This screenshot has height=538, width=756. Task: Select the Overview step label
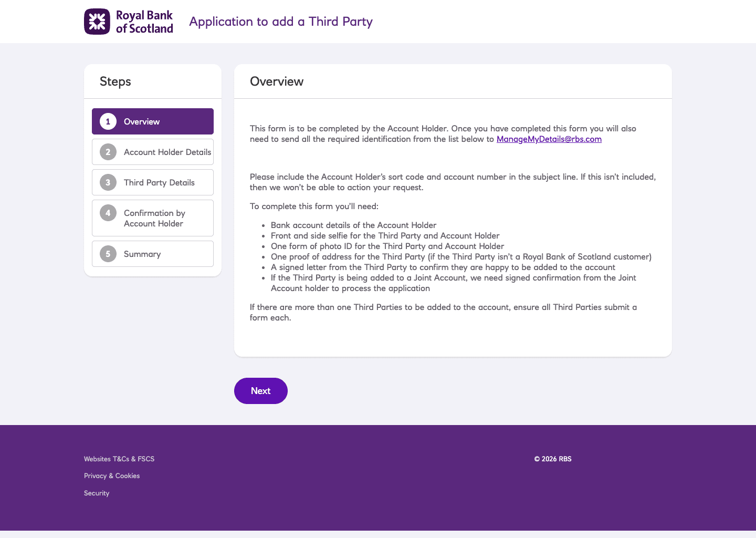[142, 121]
